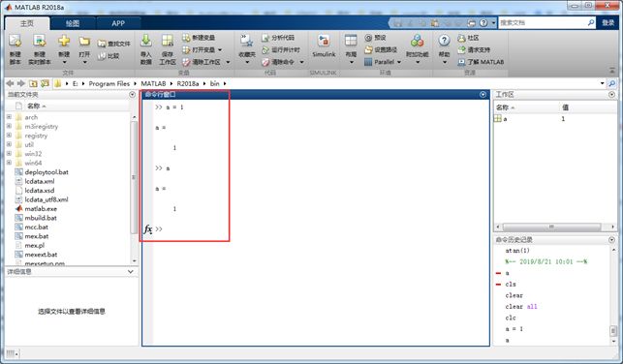Click Find Files (查找文件)
Viewport: 623px width, 364px height.
[x=114, y=44]
